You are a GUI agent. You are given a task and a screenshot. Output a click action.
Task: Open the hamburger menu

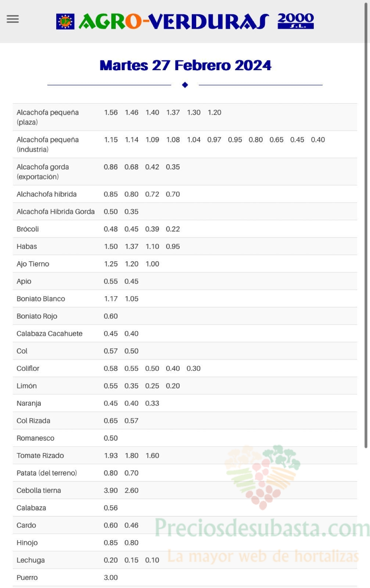pyautogui.click(x=12, y=19)
